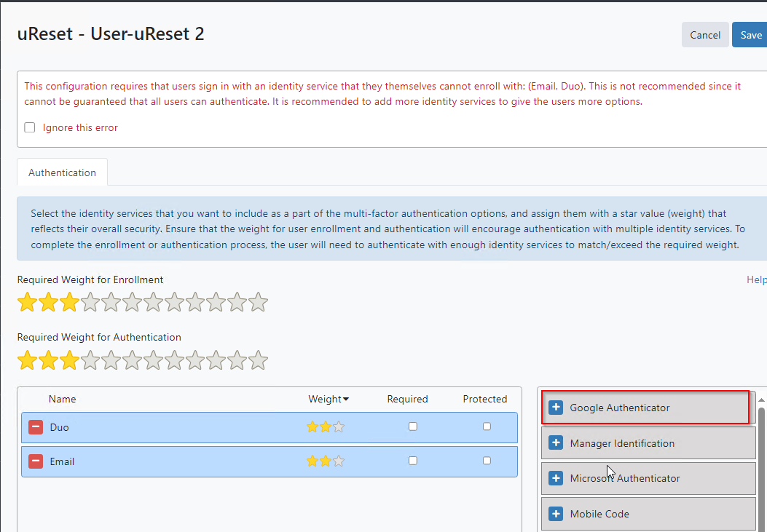
Task: Select the Duo row name
Action: pyautogui.click(x=59, y=427)
